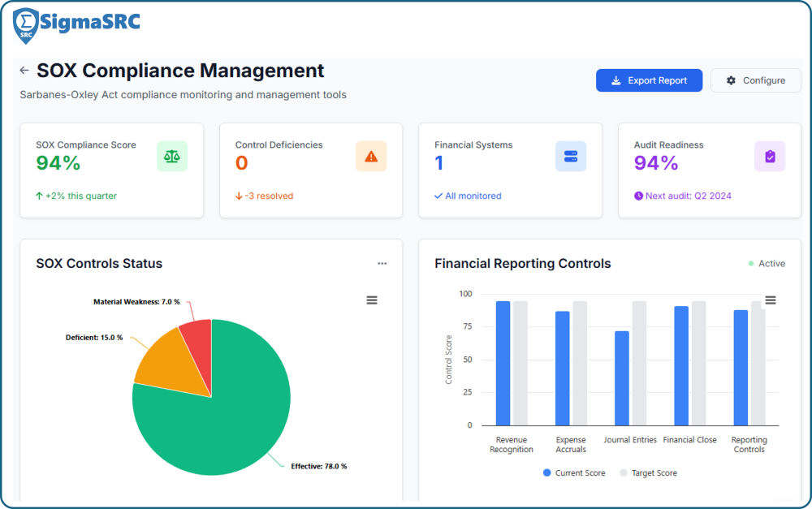Click the green Active status dot
Viewport: 812px width, 509px height.
[x=751, y=264]
